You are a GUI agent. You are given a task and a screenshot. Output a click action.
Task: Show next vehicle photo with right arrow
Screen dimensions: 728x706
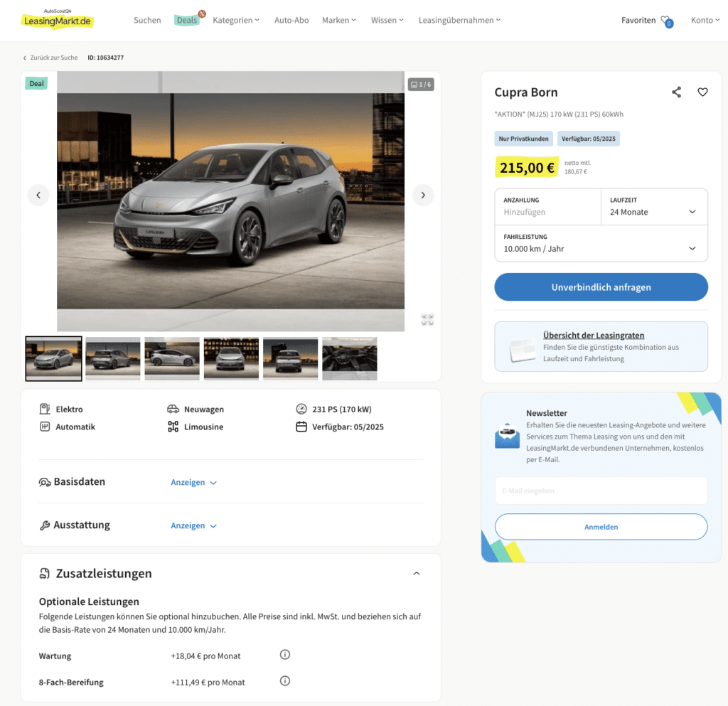point(423,195)
